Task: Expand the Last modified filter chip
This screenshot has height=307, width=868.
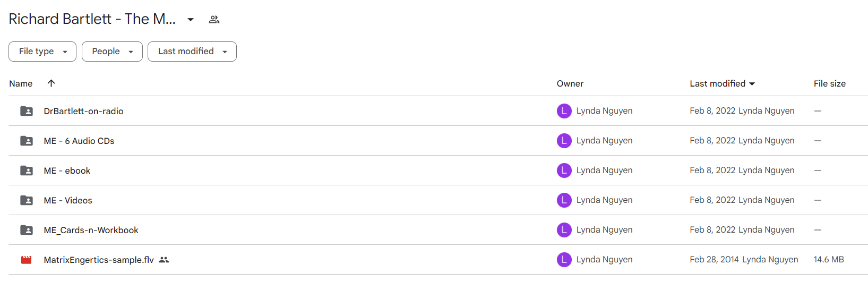Action: click(x=192, y=52)
